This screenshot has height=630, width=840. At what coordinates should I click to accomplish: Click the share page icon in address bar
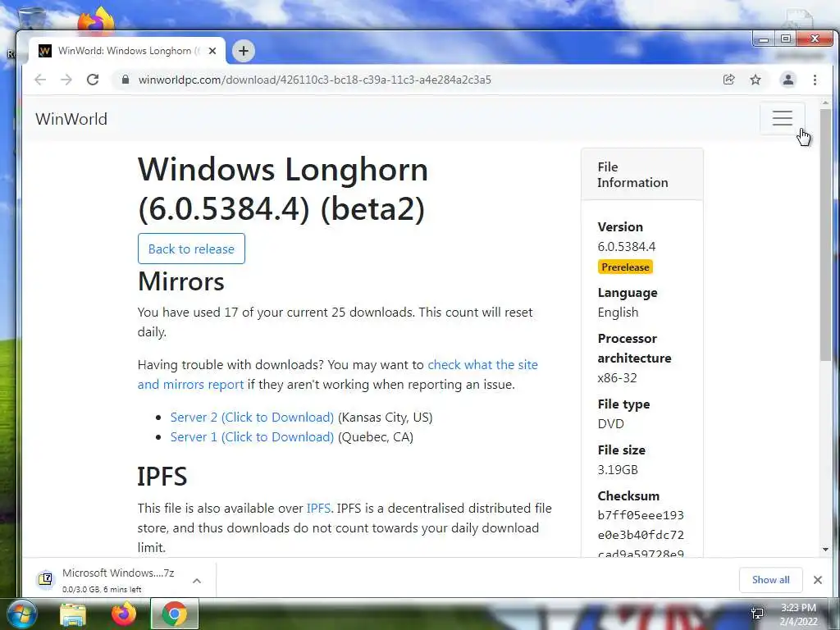tap(728, 80)
